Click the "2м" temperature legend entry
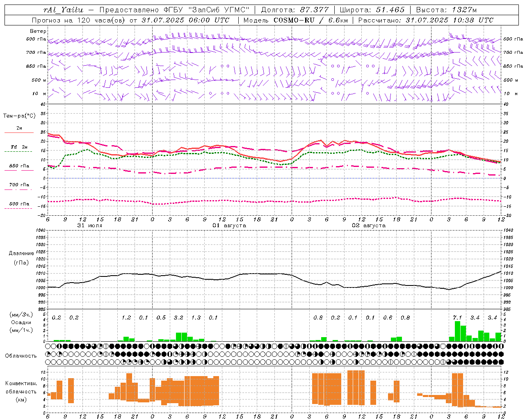Image resolution: width=525 pixels, height=420 pixels. coord(19,128)
